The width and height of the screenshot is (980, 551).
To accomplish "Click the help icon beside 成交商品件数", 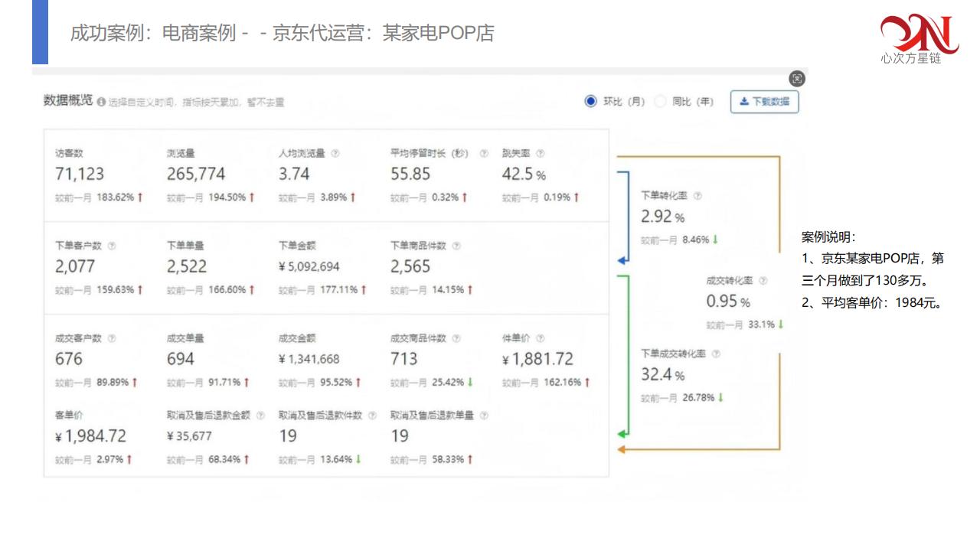I will point(456,338).
